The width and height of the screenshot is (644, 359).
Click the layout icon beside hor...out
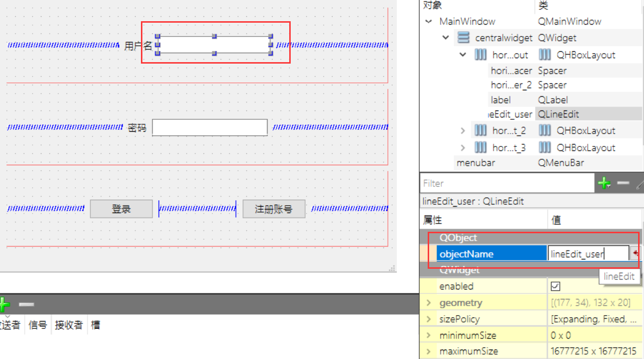coord(480,55)
